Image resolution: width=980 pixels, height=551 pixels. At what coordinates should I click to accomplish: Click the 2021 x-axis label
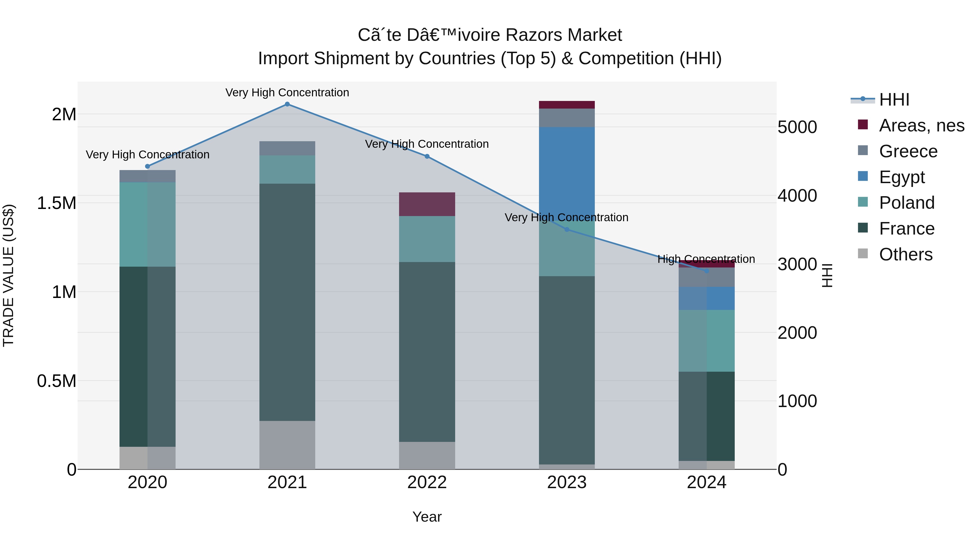coord(287,482)
